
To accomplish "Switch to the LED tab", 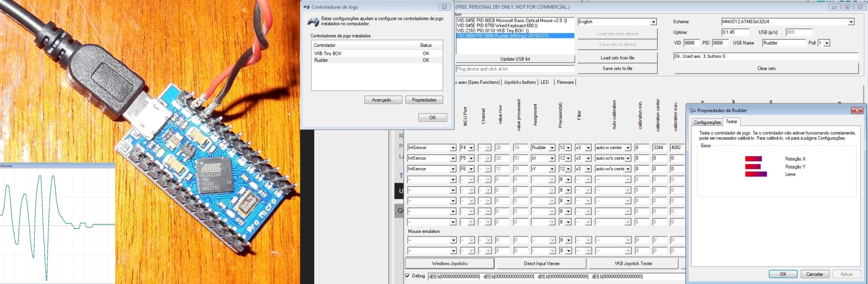I will 544,82.
